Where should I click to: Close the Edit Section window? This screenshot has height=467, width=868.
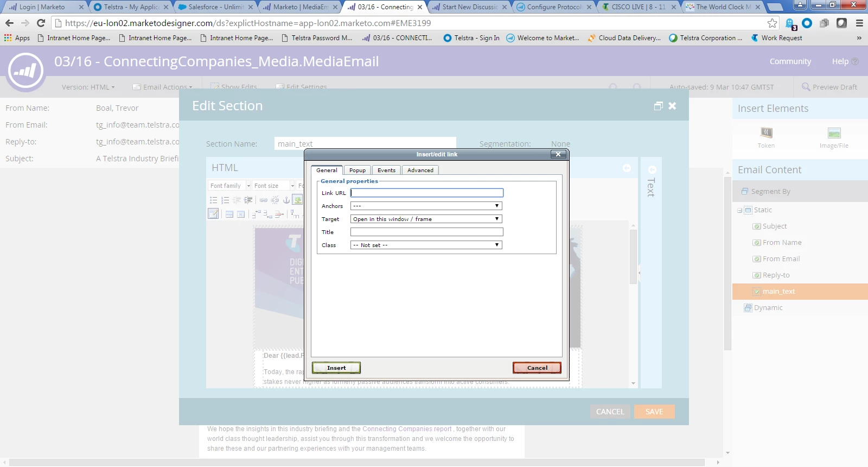pyautogui.click(x=672, y=106)
